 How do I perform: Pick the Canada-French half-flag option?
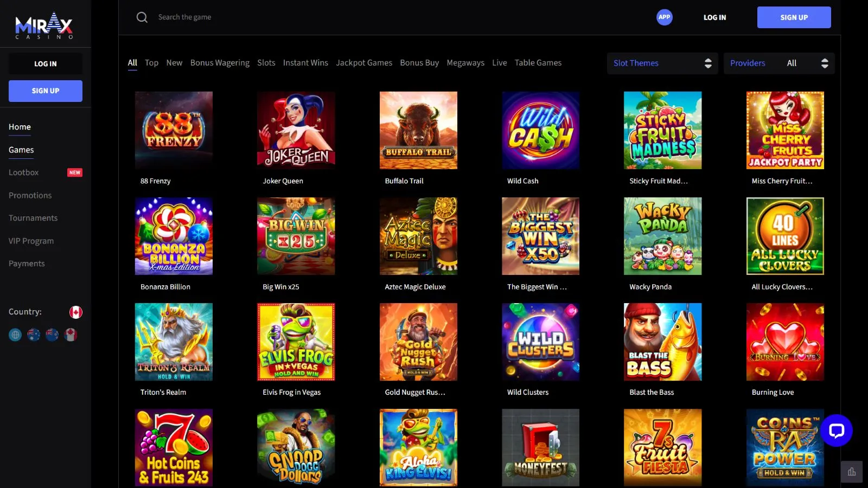click(71, 335)
